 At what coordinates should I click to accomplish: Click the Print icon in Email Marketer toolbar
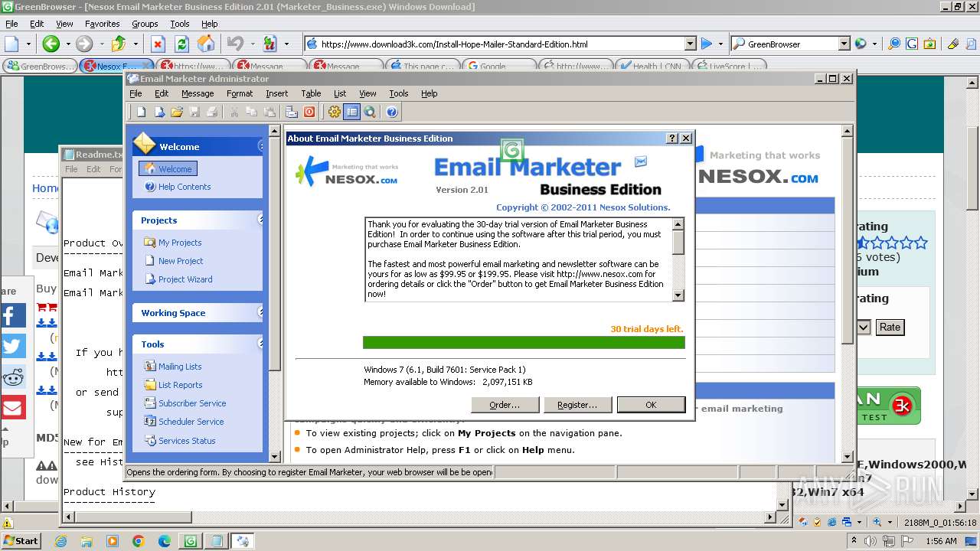[x=212, y=112]
